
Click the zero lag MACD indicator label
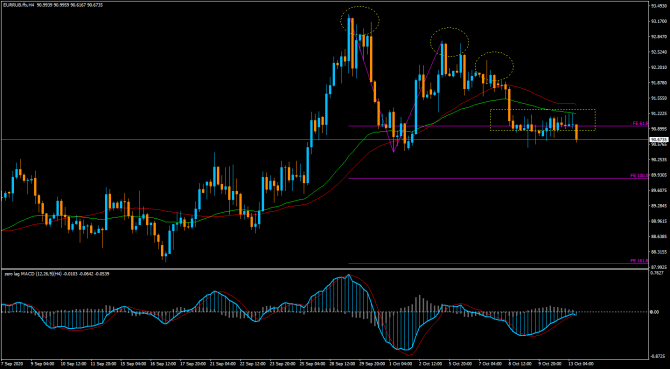(55, 274)
